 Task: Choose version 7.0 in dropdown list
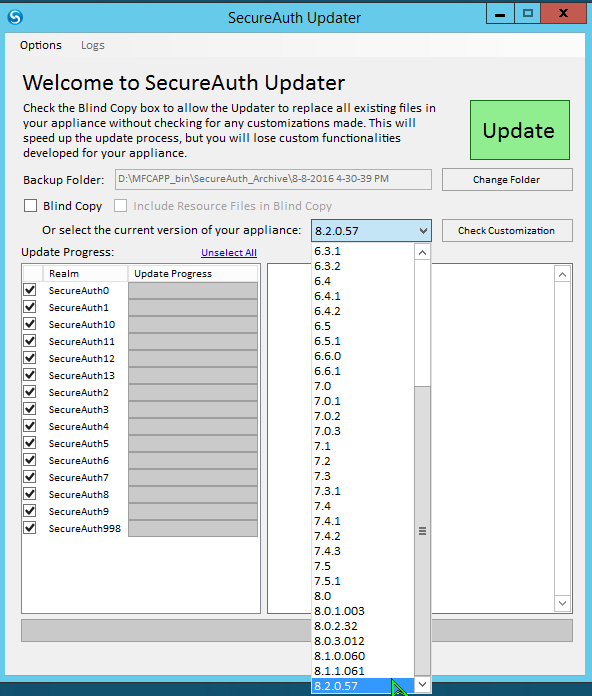pos(363,386)
